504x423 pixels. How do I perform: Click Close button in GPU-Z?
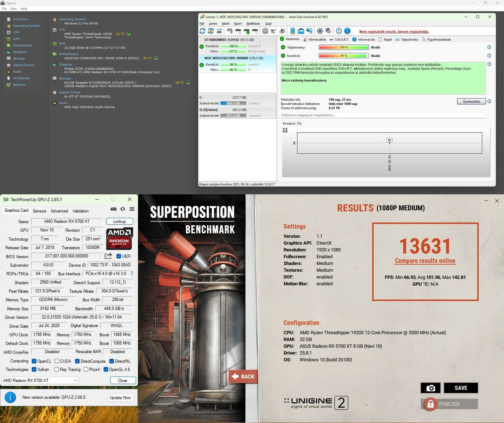point(123,380)
